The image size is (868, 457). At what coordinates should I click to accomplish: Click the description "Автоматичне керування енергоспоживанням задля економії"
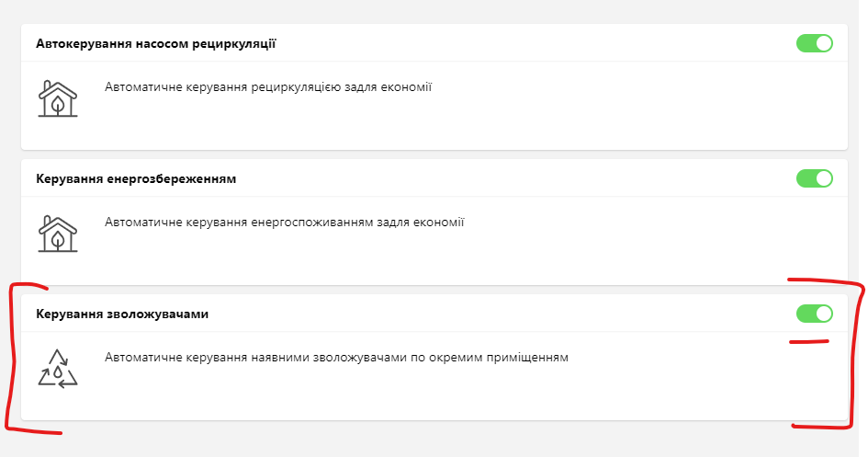click(285, 222)
